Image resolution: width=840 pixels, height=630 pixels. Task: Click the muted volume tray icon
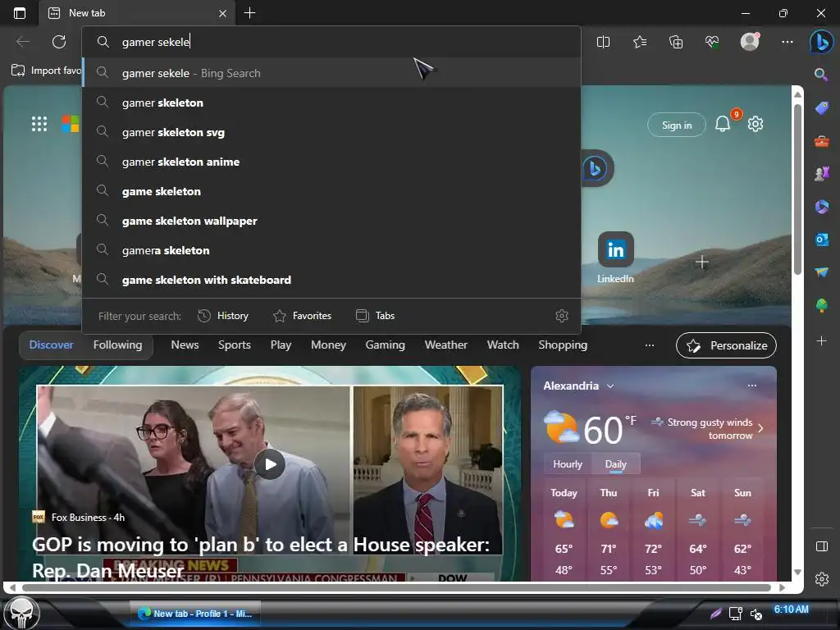click(756, 614)
